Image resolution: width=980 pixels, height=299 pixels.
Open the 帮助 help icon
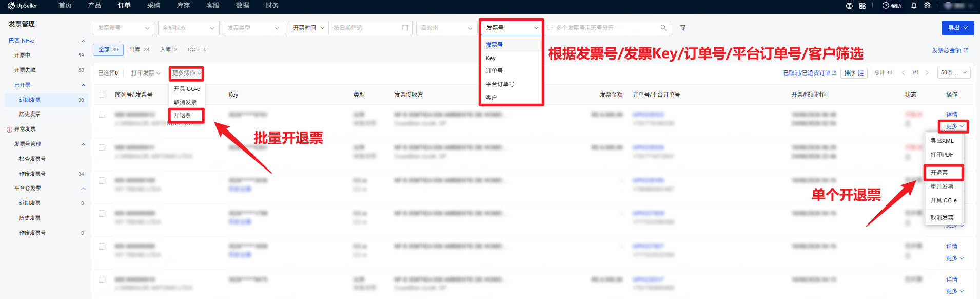click(x=892, y=6)
